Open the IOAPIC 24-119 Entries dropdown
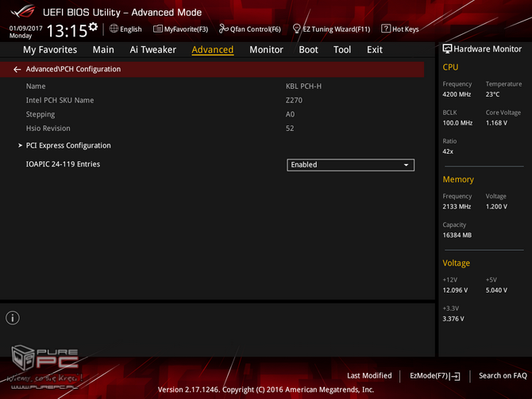The width and height of the screenshot is (532, 399). point(350,165)
